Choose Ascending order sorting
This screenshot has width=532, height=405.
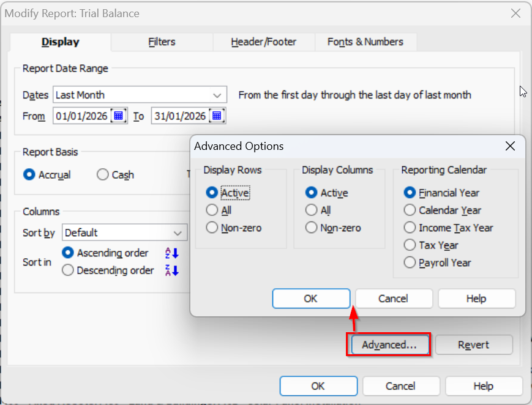point(105,253)
